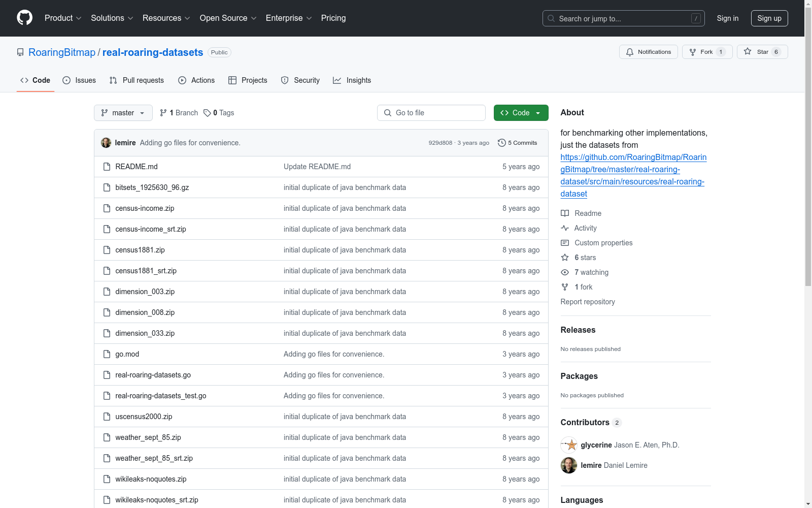Viewport: 812px width, 508px height.
Task: Expand the Open Source menu
Action: click(228, 18)
